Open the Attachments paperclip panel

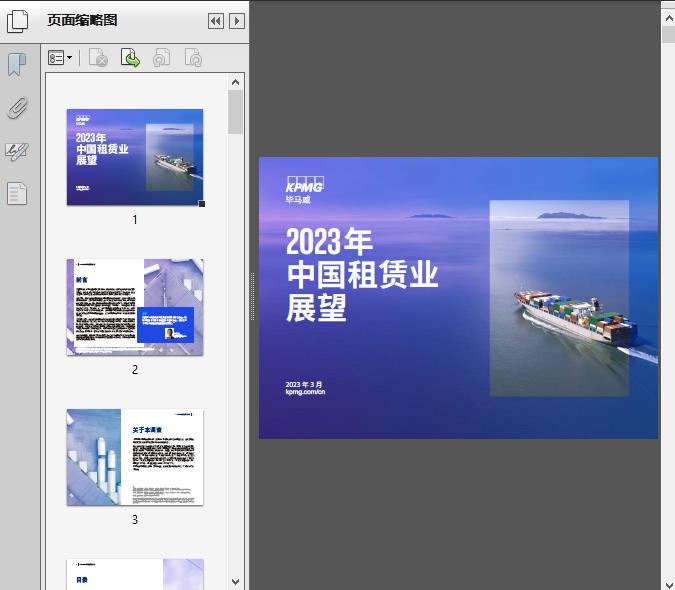(17, 108)
